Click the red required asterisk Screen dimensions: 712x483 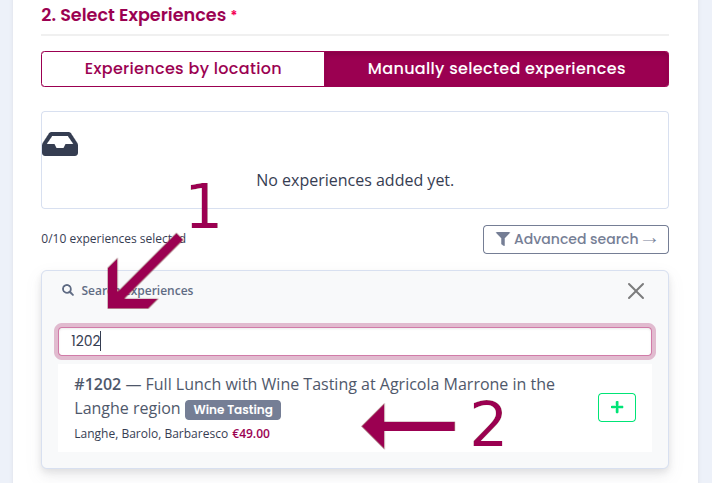click(x=234, y=14)
